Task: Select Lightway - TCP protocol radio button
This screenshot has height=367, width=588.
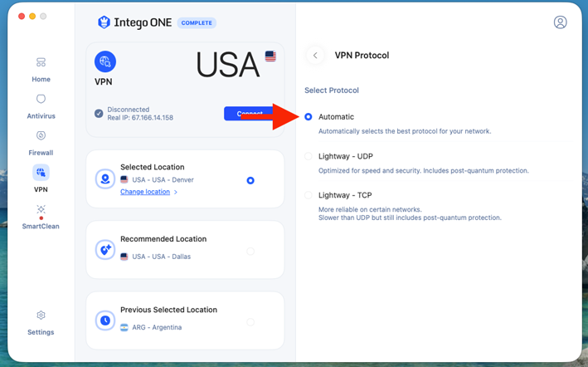Action: (309, 195)
